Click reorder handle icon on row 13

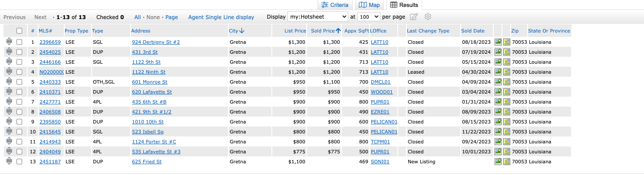point(9,162)
